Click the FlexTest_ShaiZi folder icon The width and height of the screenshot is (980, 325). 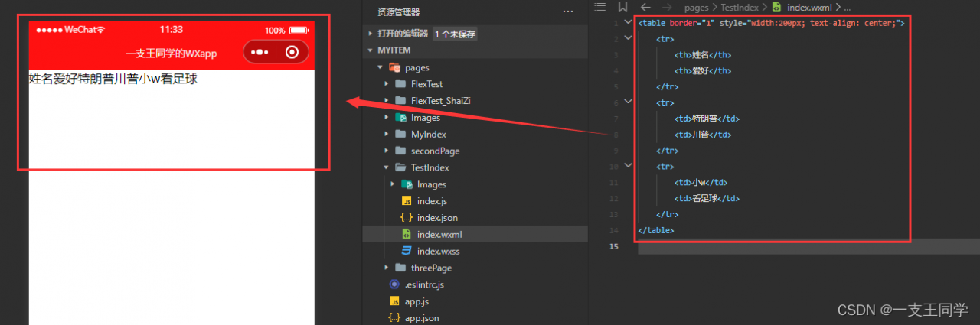[400, 101]
